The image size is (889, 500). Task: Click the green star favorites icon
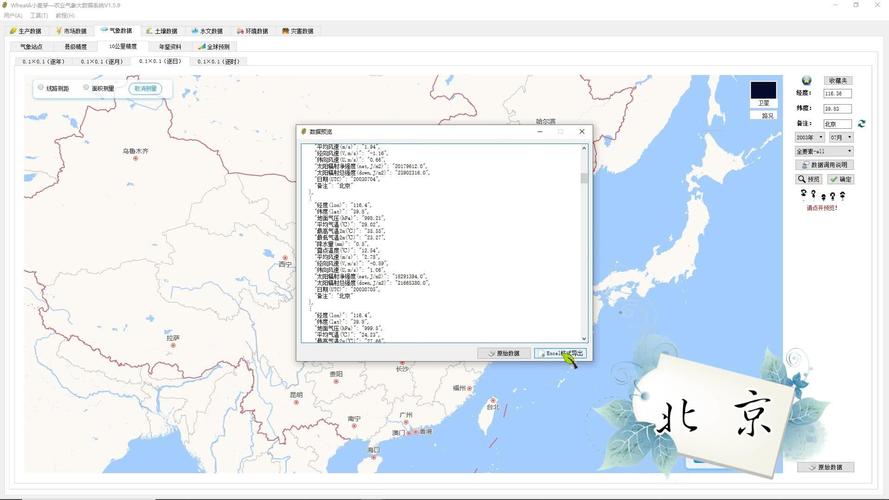pyautogui.click(x=806, y=80)
